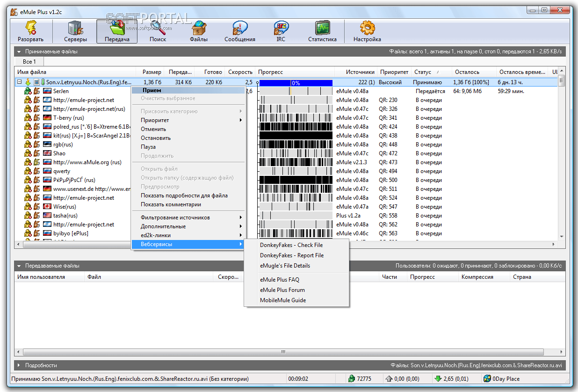
Task: Select DonkeyFakes - Check File
Action: point(291,245)
